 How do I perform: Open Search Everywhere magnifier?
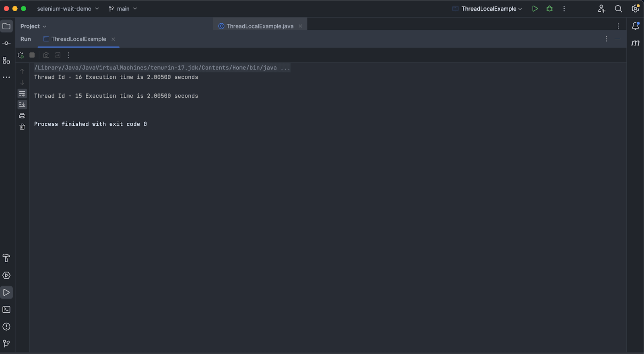[x=618, y=8]
